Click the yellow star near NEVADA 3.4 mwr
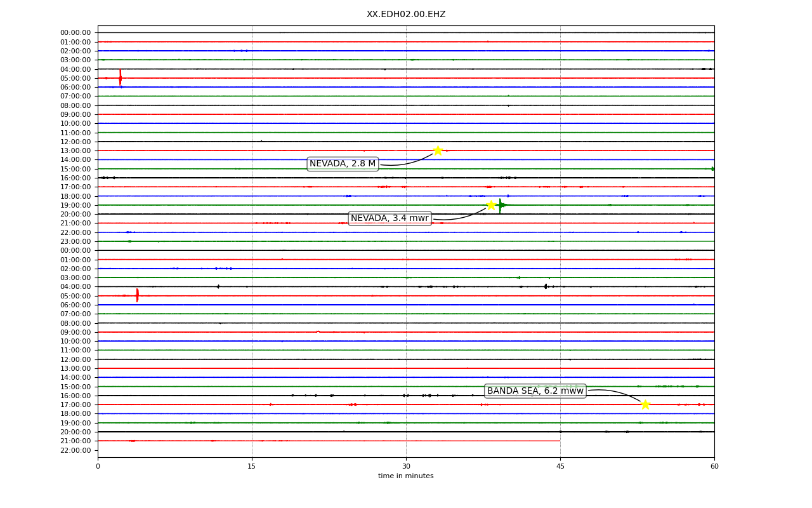This screenshot has width=812, height=508. point(491,205)
